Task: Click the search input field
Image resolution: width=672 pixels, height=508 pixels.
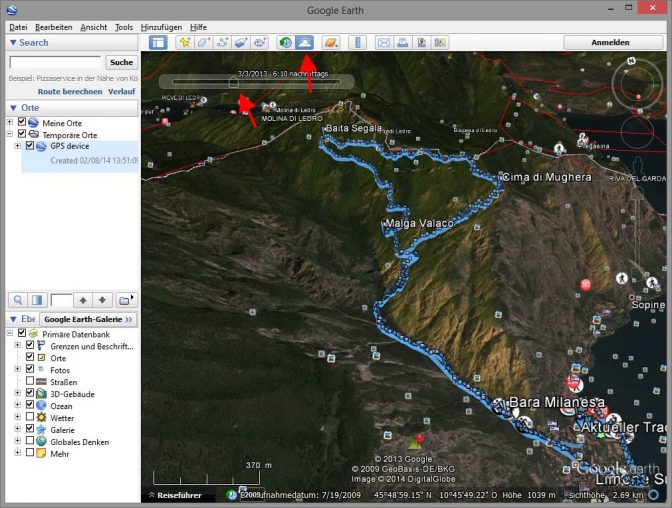Action: (x=55, y=62)
